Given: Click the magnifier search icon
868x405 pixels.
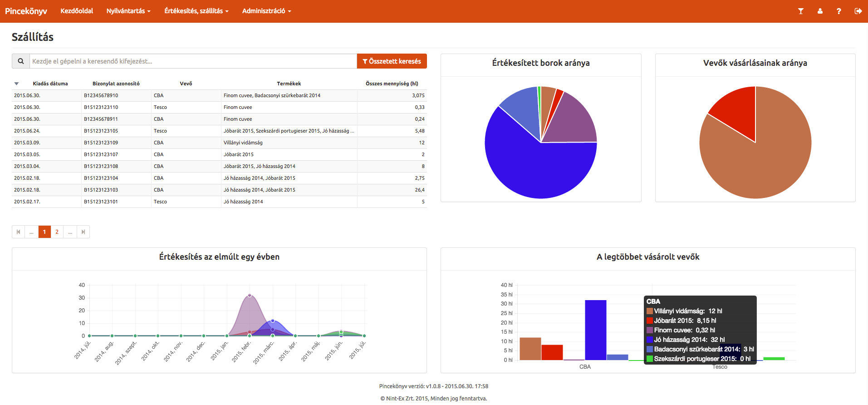Looking at the screenshot, I should pos(21,61).
